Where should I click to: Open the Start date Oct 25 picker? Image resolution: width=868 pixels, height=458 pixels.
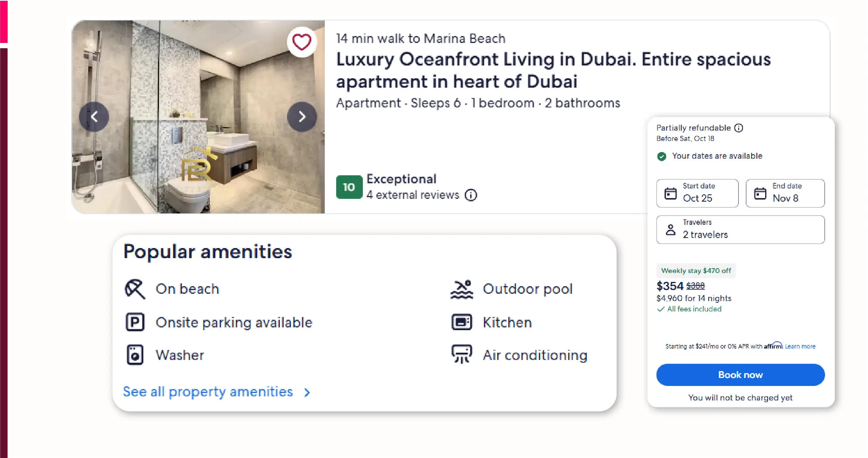(697, 193)
